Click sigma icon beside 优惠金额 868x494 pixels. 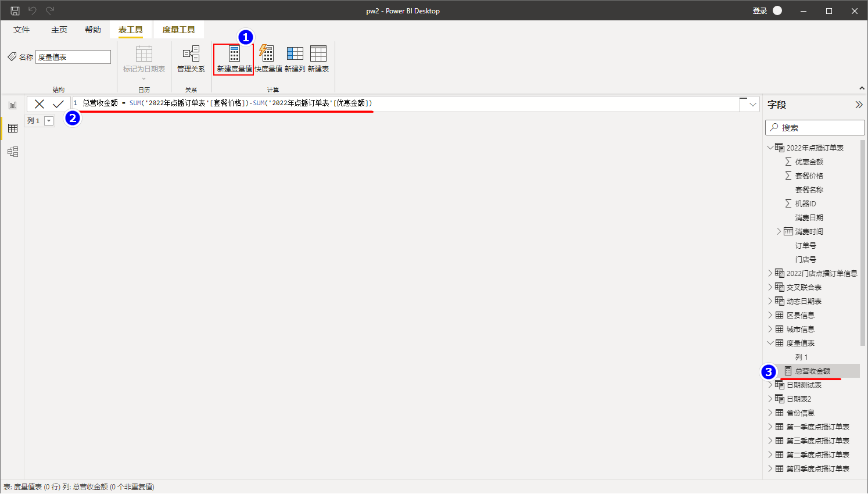pyautogui.click(x=788, y=162)
